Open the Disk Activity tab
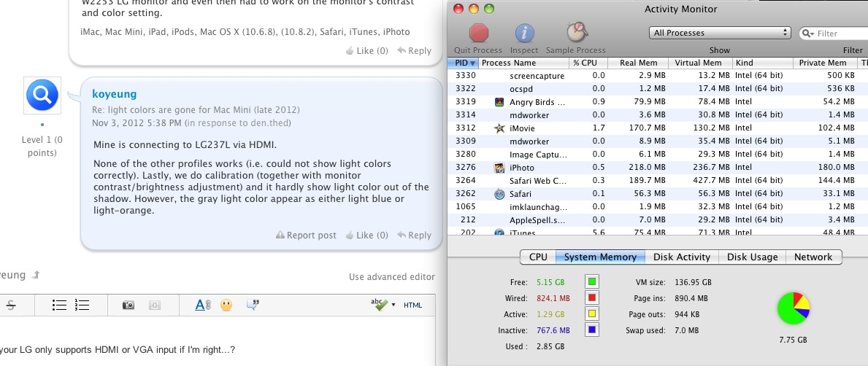 tap(681, 257)
